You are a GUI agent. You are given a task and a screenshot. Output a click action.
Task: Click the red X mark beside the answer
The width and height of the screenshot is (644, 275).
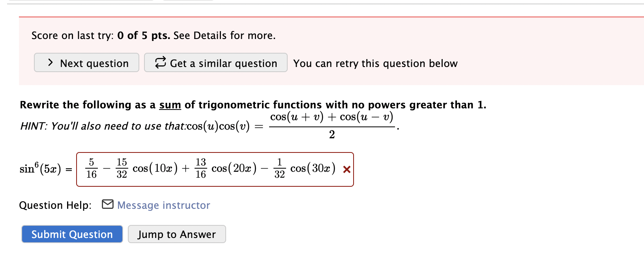pyautogui.click(x=346, y=169)
